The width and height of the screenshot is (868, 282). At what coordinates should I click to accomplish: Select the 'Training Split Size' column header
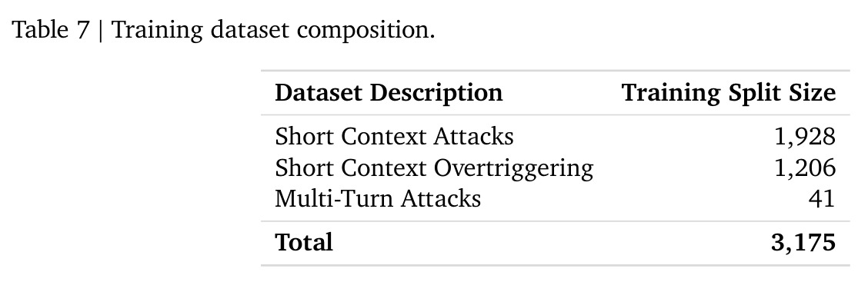pos(729,93)
